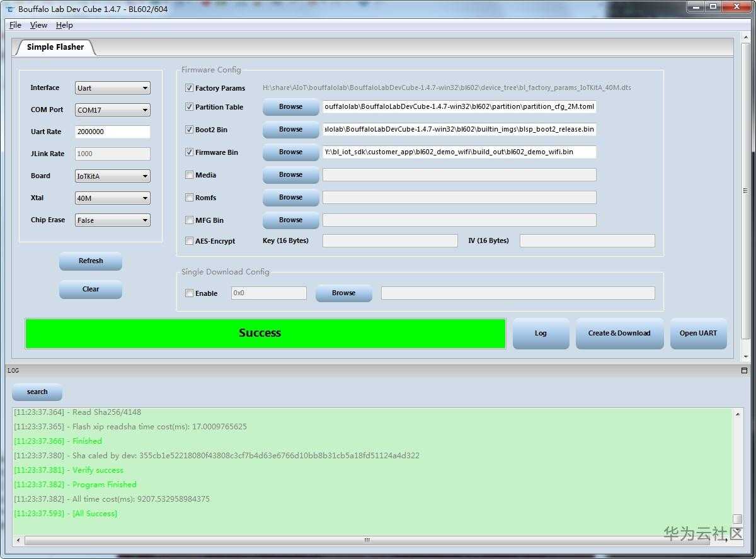Click the Factory Params file path text
This screenshot has width=756, height=559.
click(447, 88)
